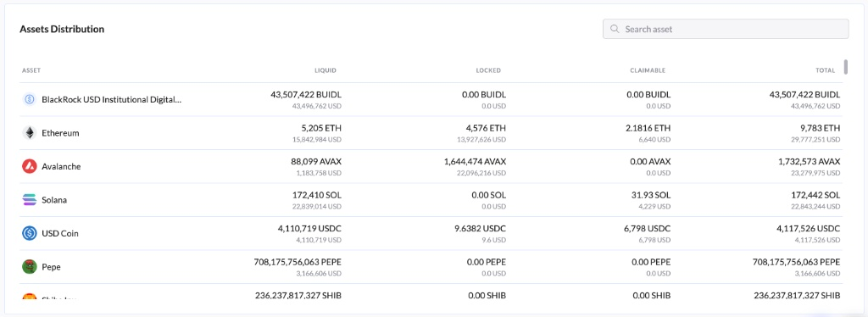Viewport: 868px width, 317px height.
Task: Click the USD Coin blue icon
Action: tap(30, 233)
